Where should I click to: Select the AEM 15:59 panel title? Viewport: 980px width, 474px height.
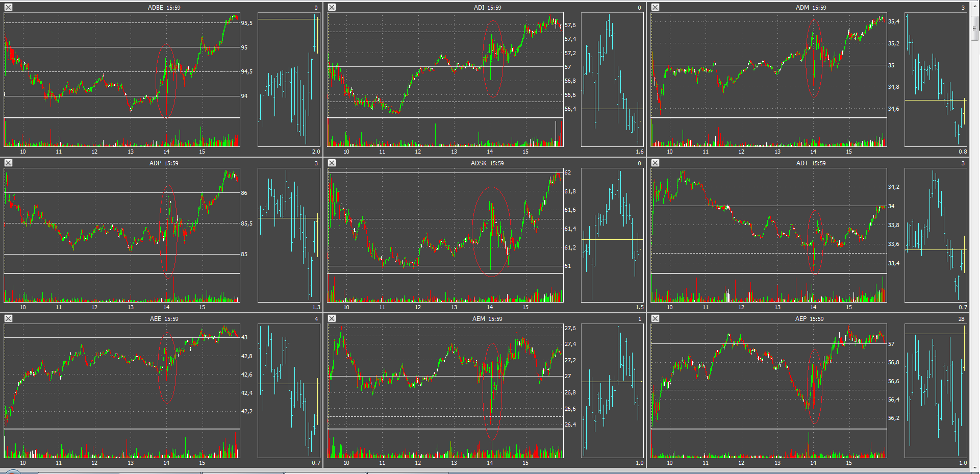pyautogui.click(x=487, y=319)
